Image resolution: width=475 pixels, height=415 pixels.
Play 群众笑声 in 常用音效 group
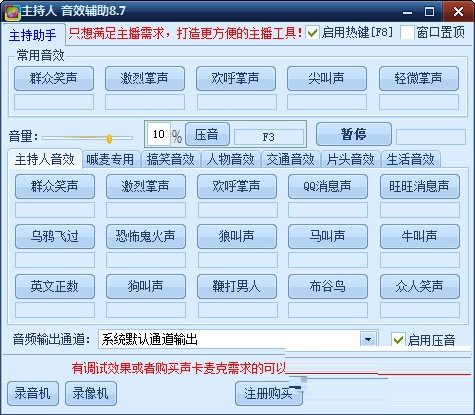(54, 78)
